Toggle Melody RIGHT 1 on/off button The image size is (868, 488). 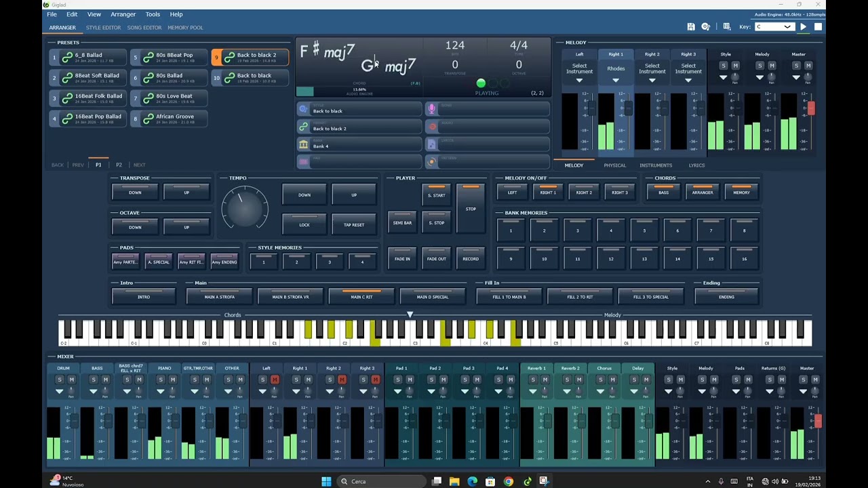pyautogui.click(x=548, y=192)
